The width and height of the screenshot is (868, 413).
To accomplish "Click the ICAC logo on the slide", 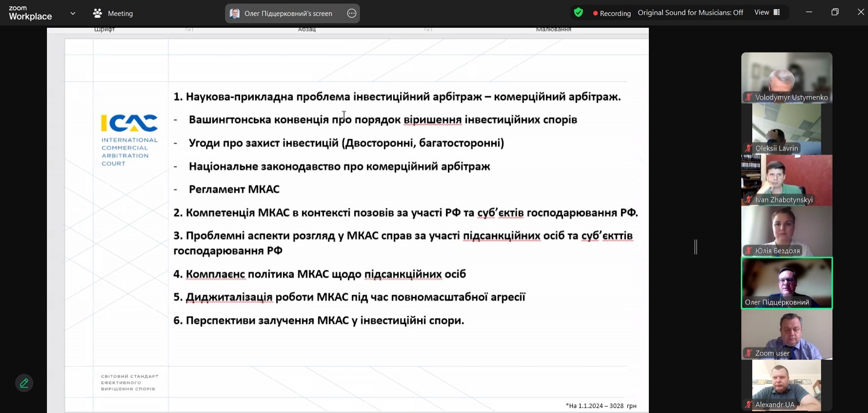I will pyautogui.click(x=129, y=123).
